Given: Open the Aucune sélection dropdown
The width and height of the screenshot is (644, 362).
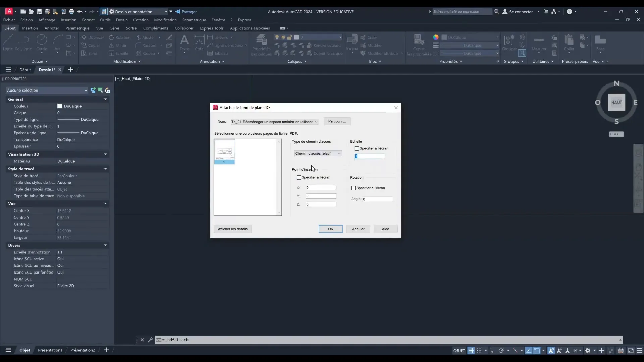Looking at the screenshot, I should 47,90.
